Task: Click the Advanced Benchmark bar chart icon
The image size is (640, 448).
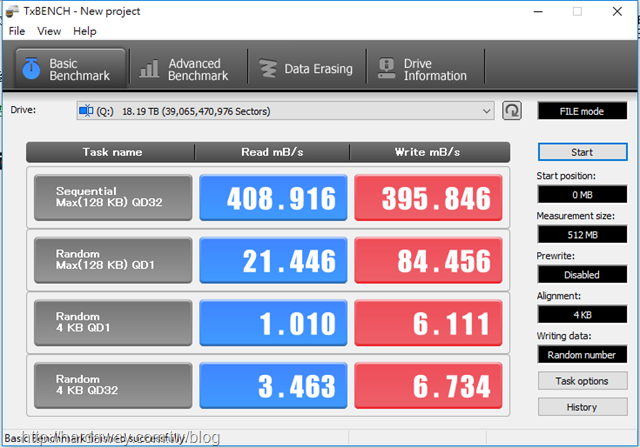Action: point(149,69)
